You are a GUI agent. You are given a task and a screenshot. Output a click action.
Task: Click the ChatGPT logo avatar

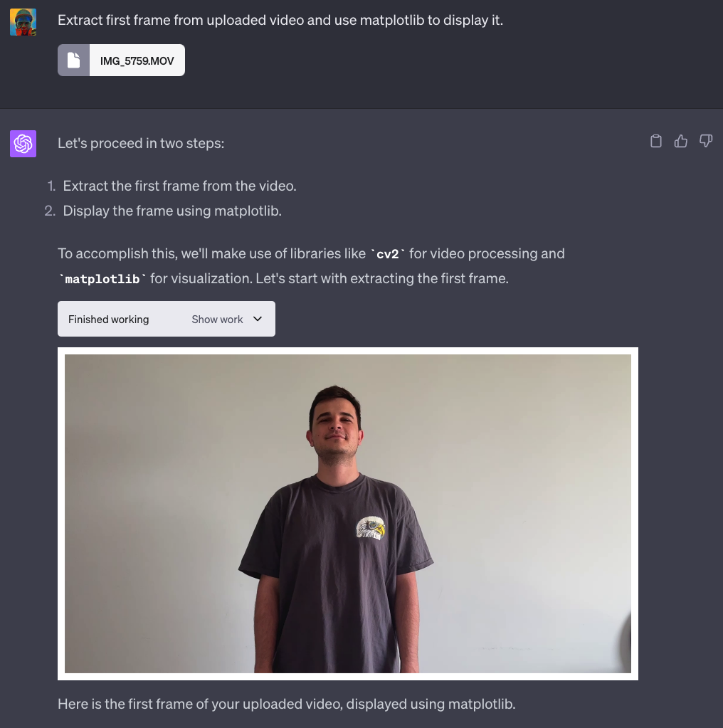tap(23, 144)
